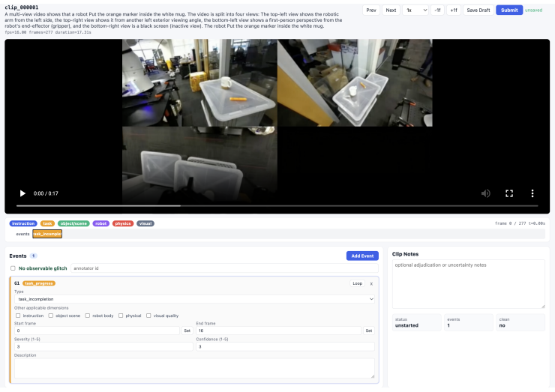Go to next clip with Next
Screen dimensions: 555x392
(x=391, y=10)
